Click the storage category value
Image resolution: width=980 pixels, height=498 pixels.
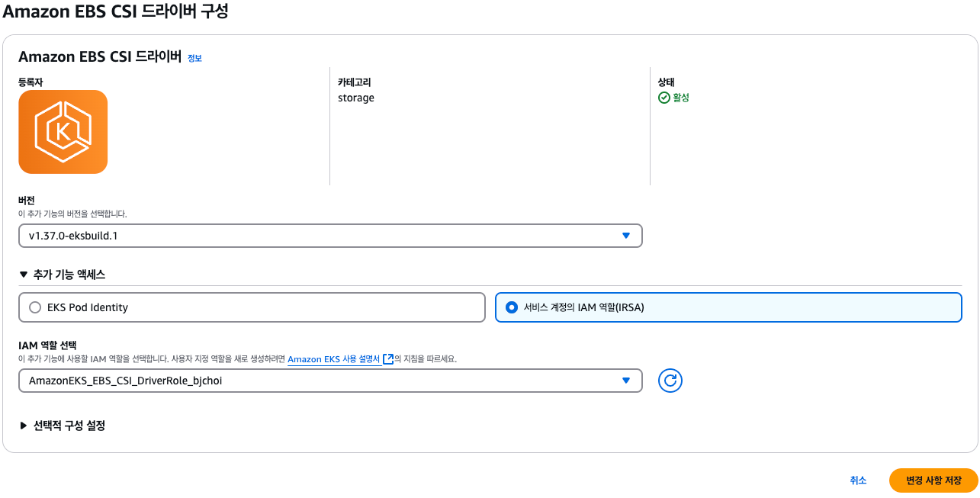356,98
